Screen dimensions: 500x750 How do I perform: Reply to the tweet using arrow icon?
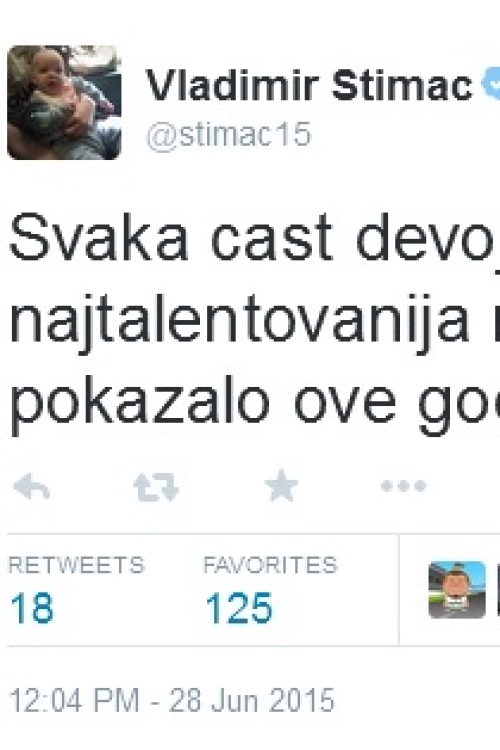tap(32, 487)
